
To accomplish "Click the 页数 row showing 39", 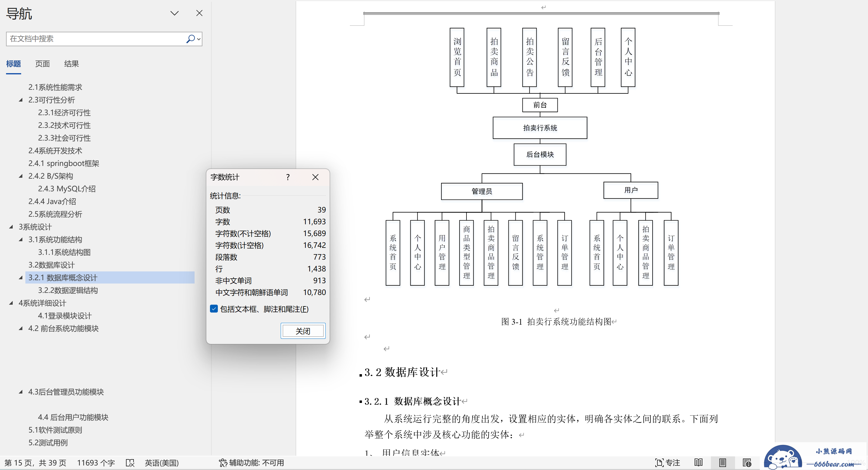I will 271,210.
